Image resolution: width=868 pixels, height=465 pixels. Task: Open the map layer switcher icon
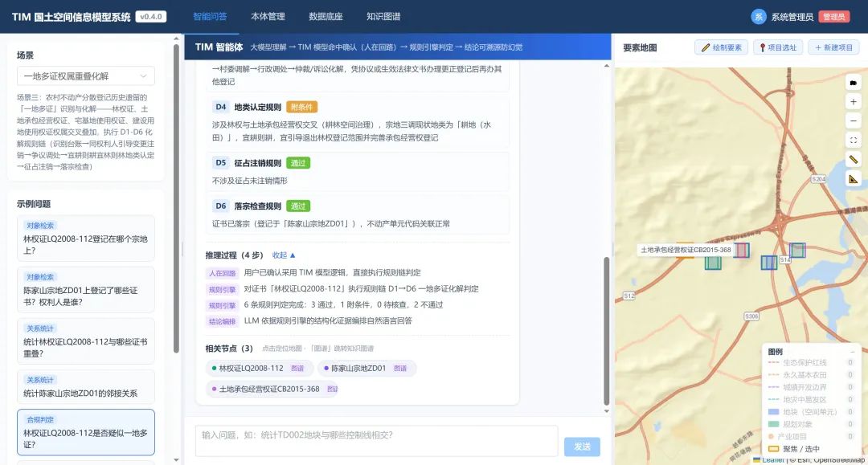(x=853, y=83)
